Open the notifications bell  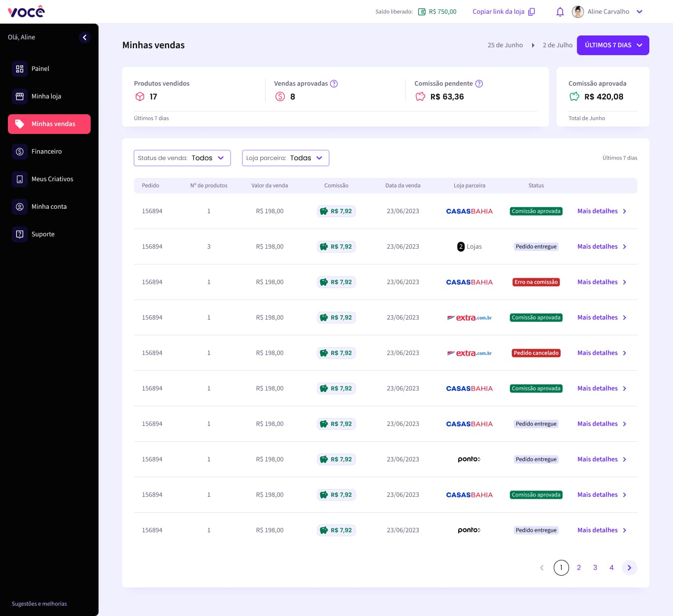pos(560,12)
